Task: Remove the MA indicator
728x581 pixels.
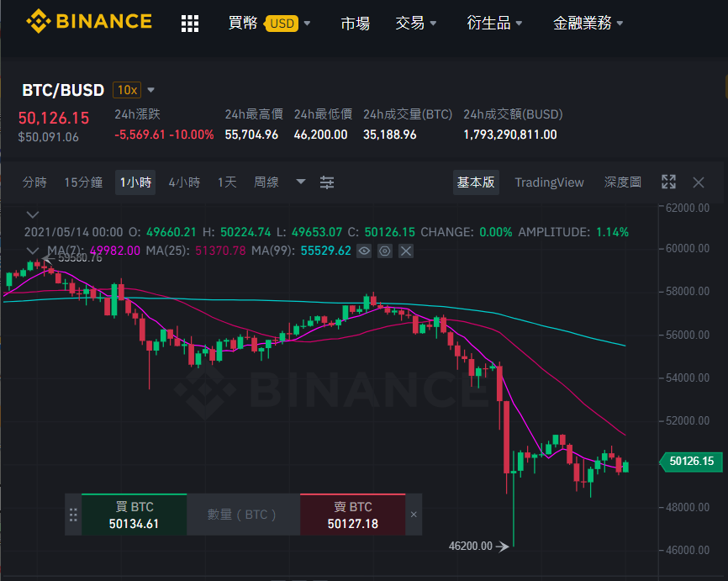Action: tap(406, 251)
